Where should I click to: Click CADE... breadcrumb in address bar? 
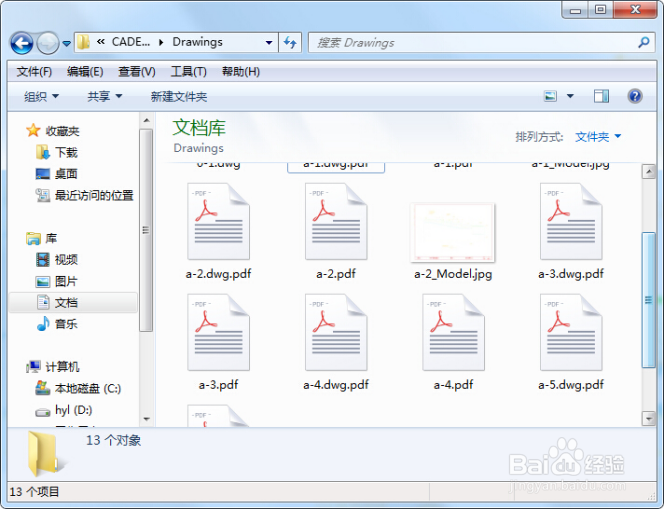coord(130,42)
